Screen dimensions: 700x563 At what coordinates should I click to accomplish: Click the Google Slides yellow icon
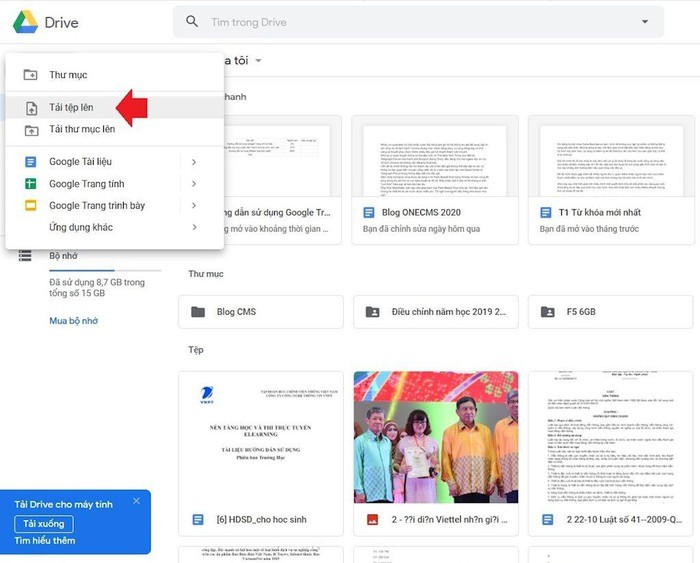point(30,206)
